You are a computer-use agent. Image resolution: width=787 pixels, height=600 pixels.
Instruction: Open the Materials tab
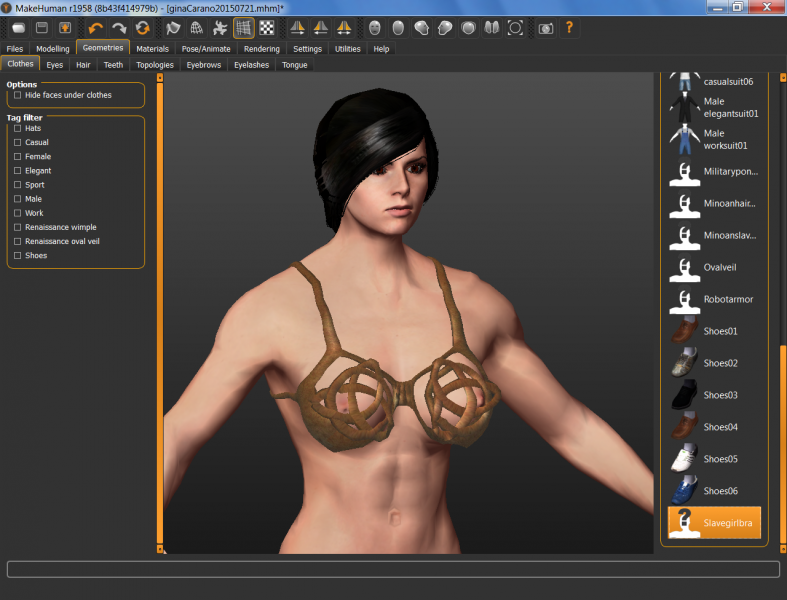point(152,48)
